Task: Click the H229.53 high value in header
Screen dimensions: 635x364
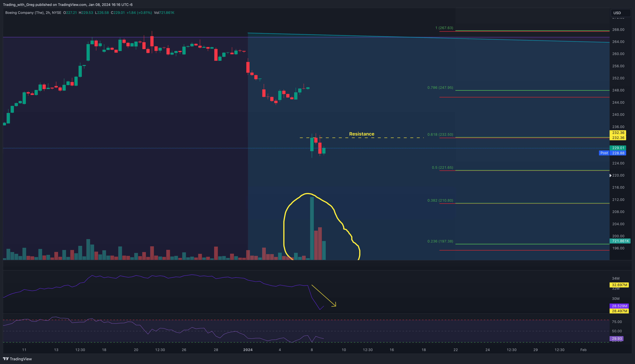Action: 86,13
